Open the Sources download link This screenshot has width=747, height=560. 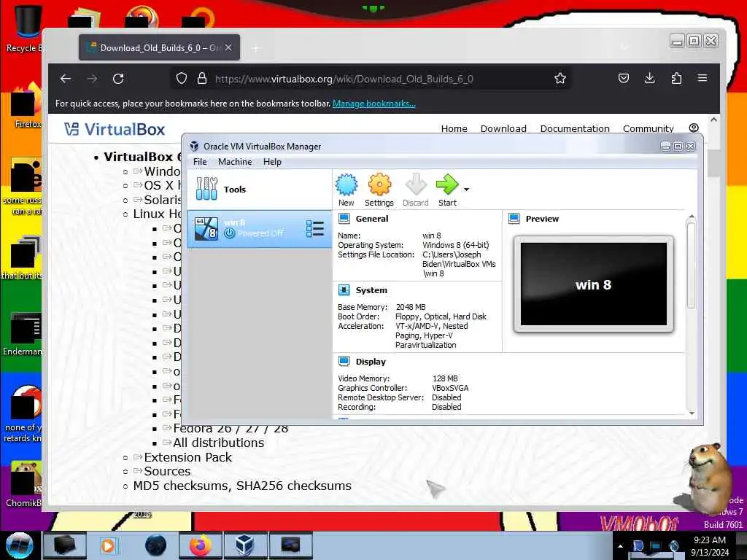(x=167, y=472)
